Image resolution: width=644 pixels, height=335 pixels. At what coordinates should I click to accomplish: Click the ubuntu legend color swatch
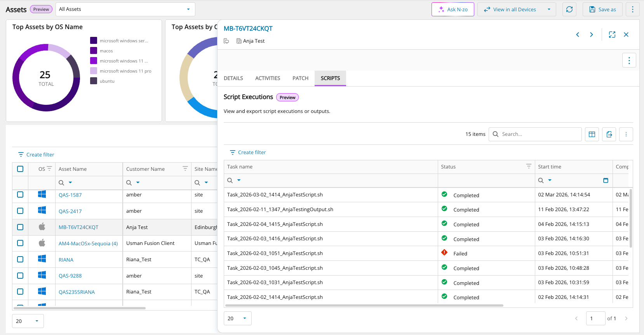(94, 81)
